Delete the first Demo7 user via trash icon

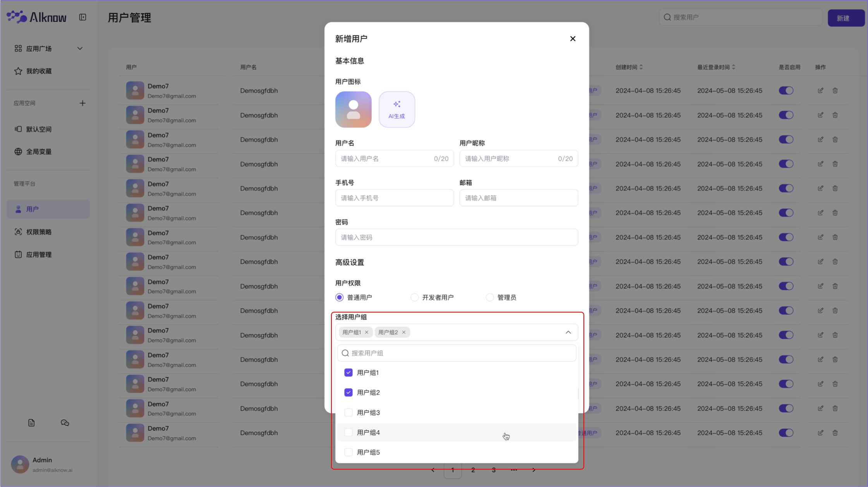[x=835, y=90]
